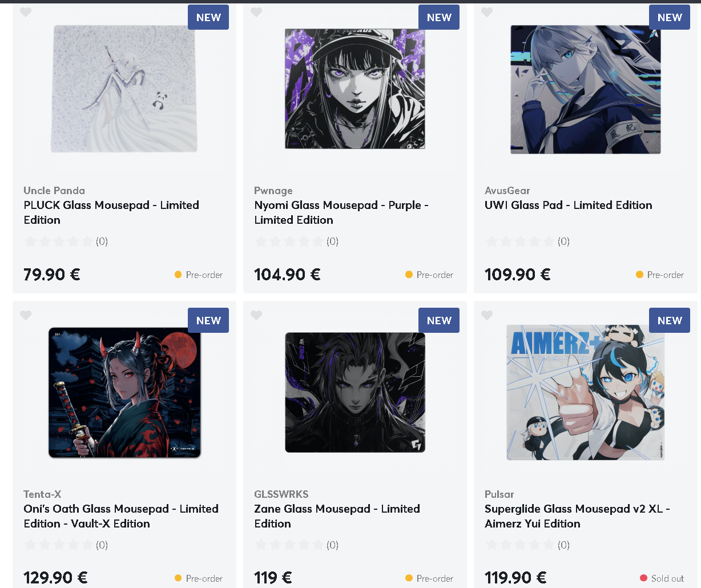This screenshot has height=588, width=701.
Task: Favorite the Nyomi Glass Mousepad heart icon
Action: [x=256, y=12]
